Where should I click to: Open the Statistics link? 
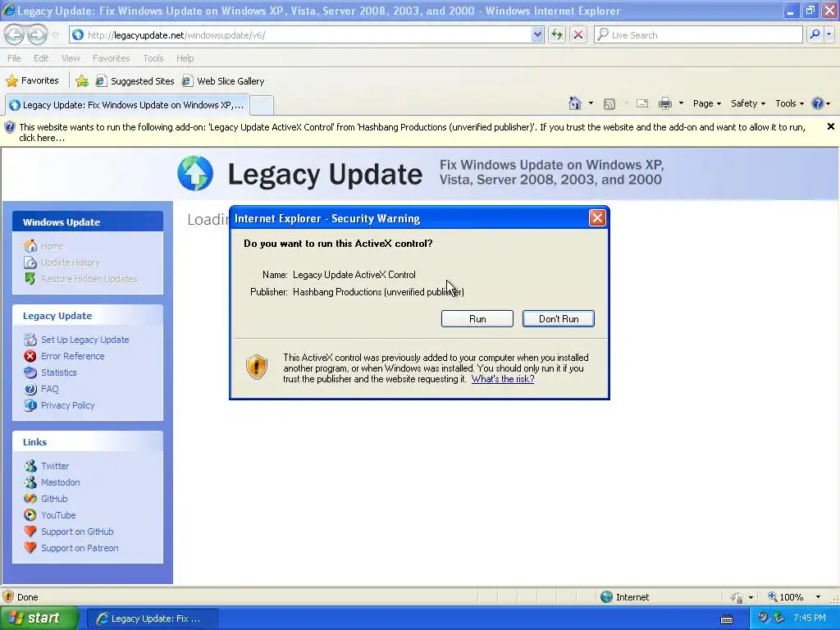click(x=59, y=372)
